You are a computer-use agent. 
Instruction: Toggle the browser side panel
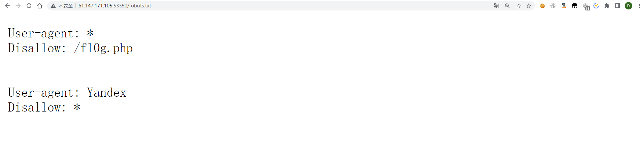point(618,6)
